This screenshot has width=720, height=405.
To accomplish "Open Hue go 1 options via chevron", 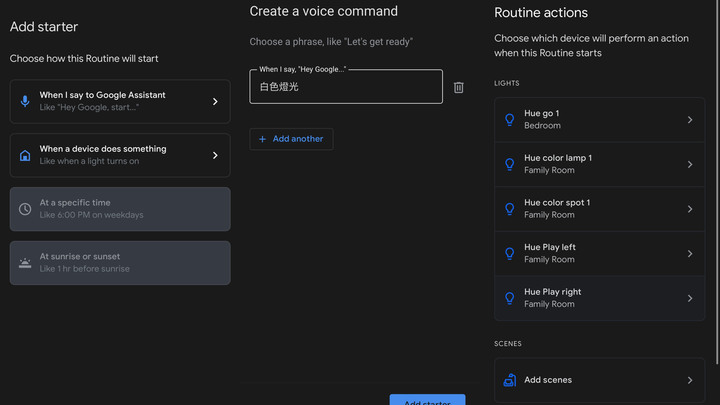I will (x=690, y=119).
